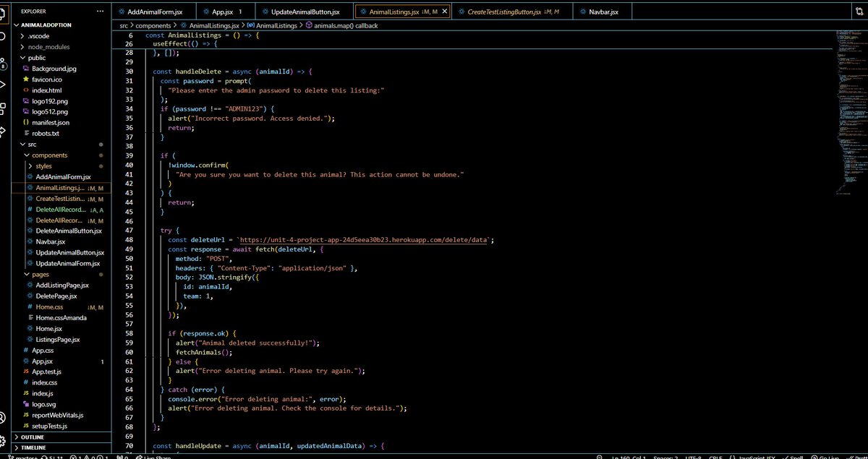
Task: Click the React icon on Navbar.jsx tab
Action: (x=582, y=12)
